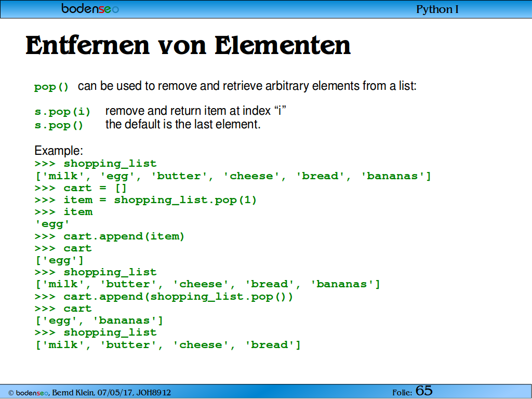Select the heading 'Entfernen von Elementen'
The height and width of the screenshot is (399, 532).
coord(188,45)
